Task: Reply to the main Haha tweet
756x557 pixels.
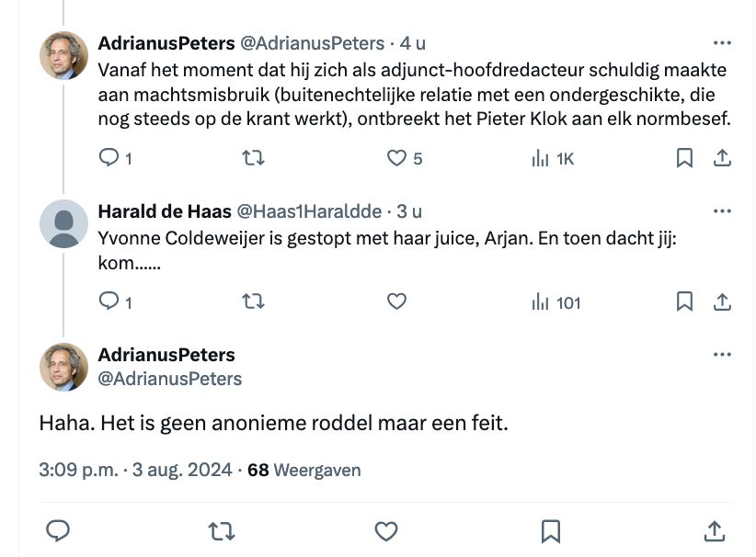Action: point(58,530)
